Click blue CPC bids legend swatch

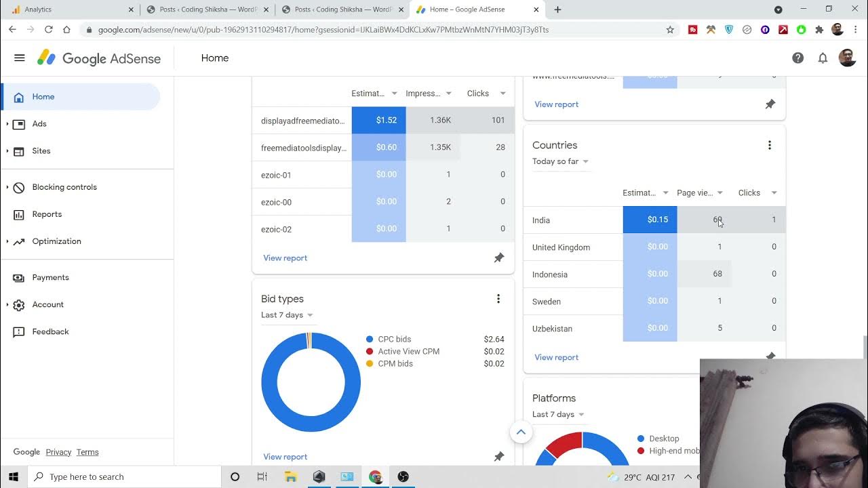pos(370,340)
